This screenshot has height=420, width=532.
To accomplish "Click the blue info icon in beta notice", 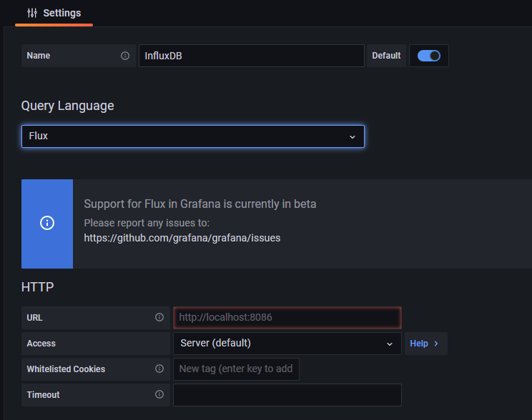I will (47, 223).
